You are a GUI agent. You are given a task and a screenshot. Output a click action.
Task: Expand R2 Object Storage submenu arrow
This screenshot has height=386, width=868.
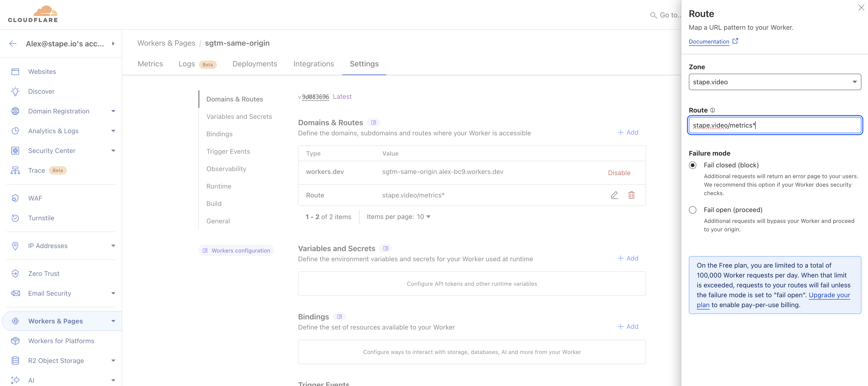click(113, 361)
